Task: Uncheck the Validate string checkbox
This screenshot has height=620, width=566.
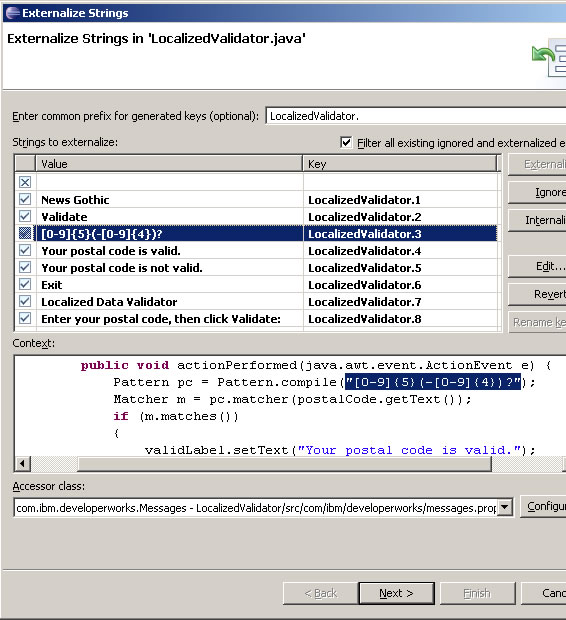Action: coord(25,216)
